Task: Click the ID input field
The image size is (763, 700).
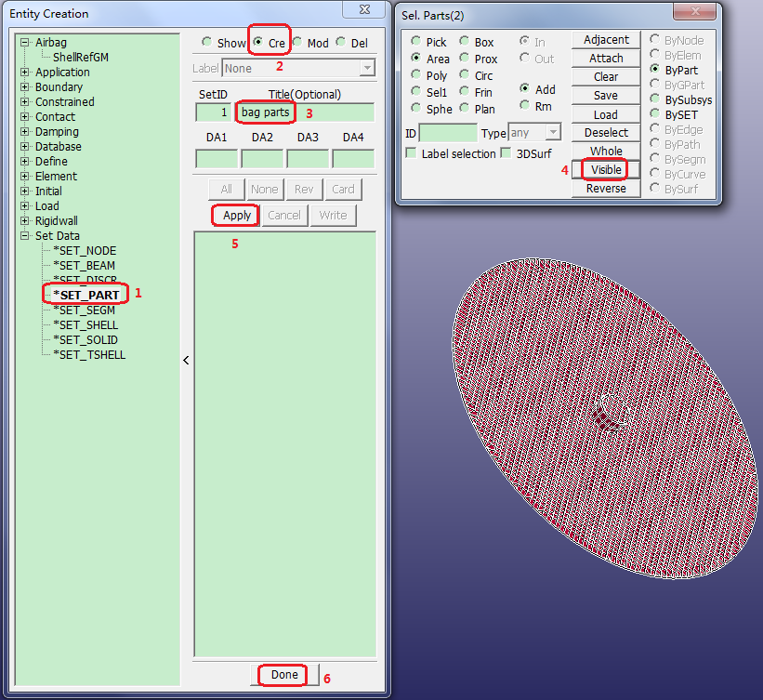Action: coord(447,134)
